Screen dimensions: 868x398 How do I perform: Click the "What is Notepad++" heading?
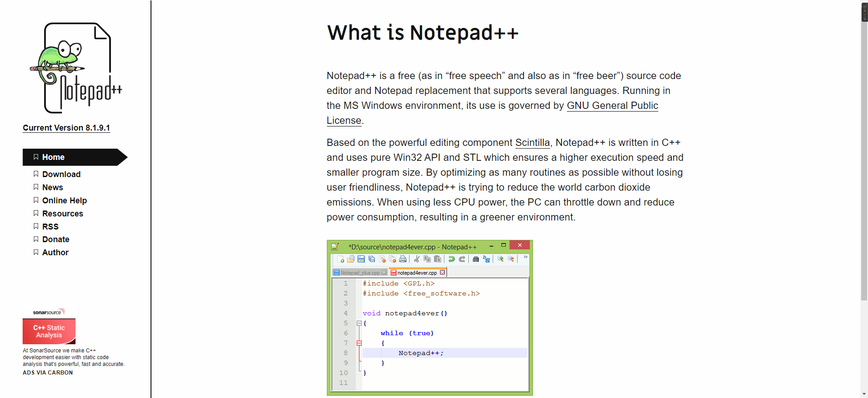pyautogui.click(x=423, y=33)
